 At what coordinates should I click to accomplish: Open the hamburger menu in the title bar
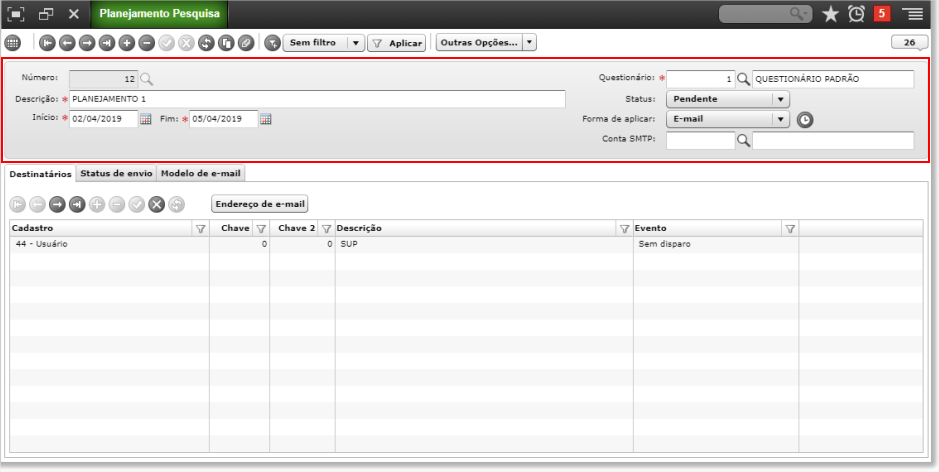pos(912,14)
